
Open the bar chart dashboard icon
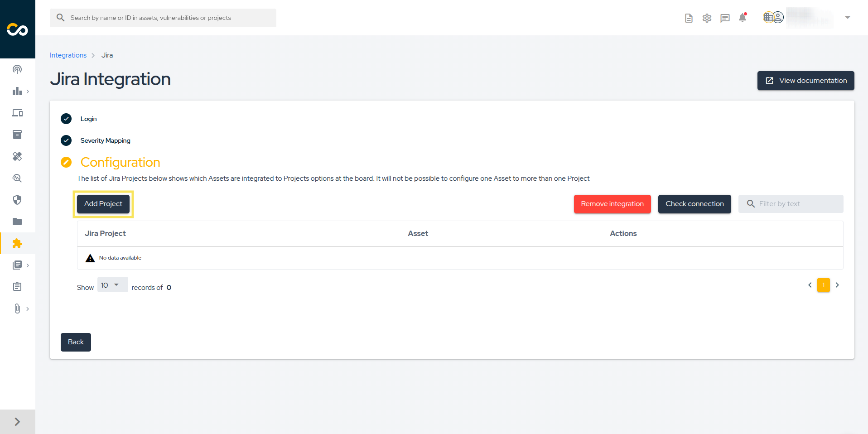click(17, 91)
